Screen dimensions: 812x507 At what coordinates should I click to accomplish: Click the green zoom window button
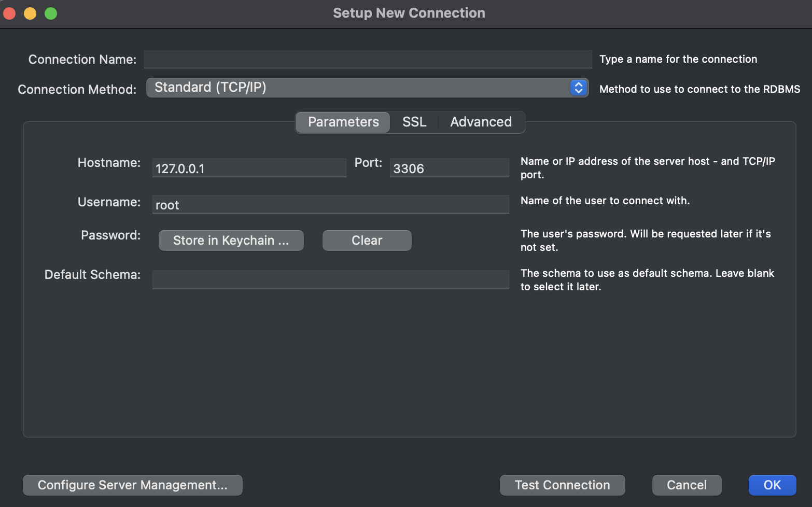(x=51, y=13)
